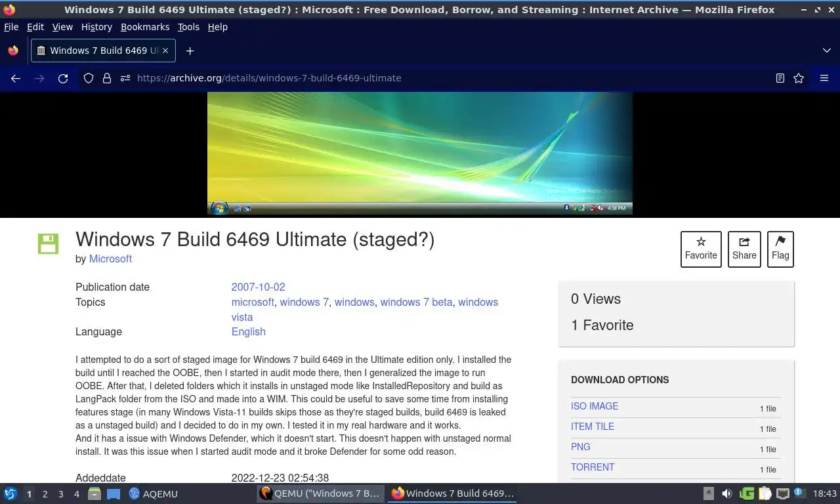This screenshot has width=840, height=504.
Task: Open the windows 7 beta topic link
Action: coord(416,302)
